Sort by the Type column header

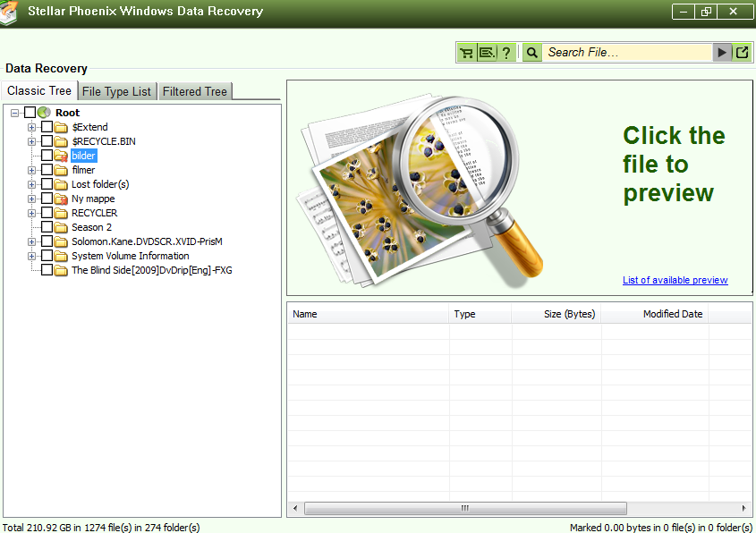tap(480, 314)
